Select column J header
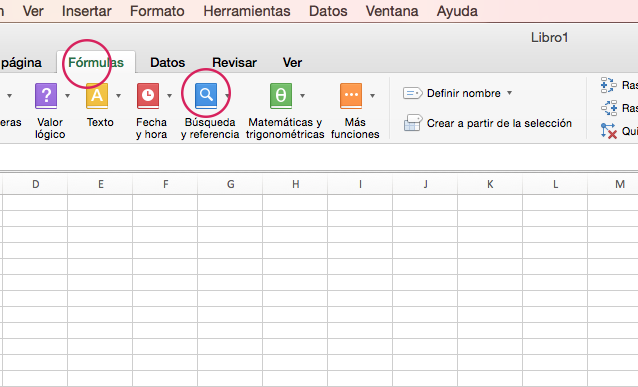Screen dimensions: 638x387 pos(425,184)
